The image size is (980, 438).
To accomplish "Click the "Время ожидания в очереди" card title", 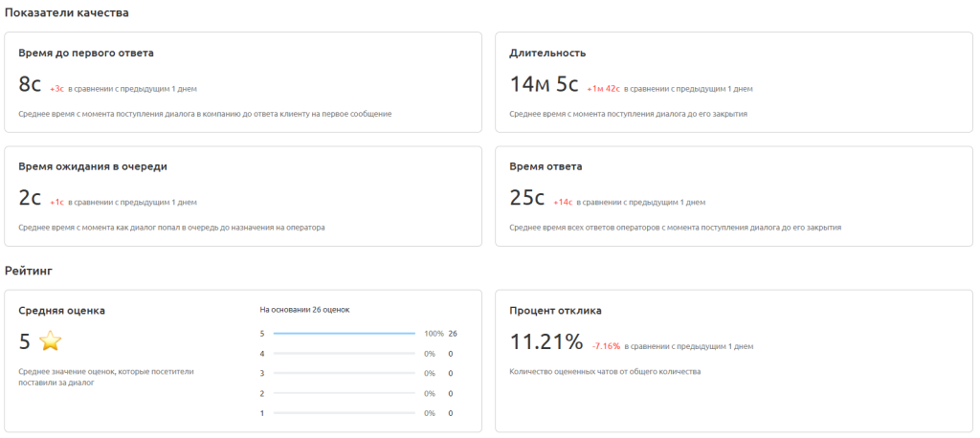I will click(93, 166).
